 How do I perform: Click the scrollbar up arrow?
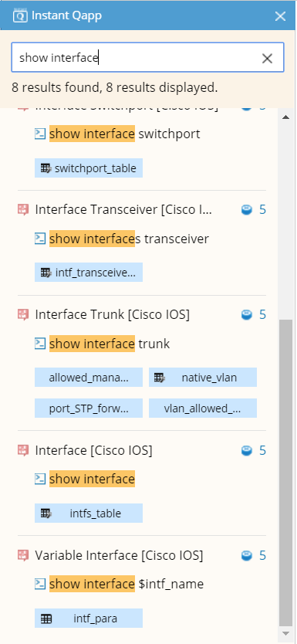pyautogui.click(x=285, y=117)
